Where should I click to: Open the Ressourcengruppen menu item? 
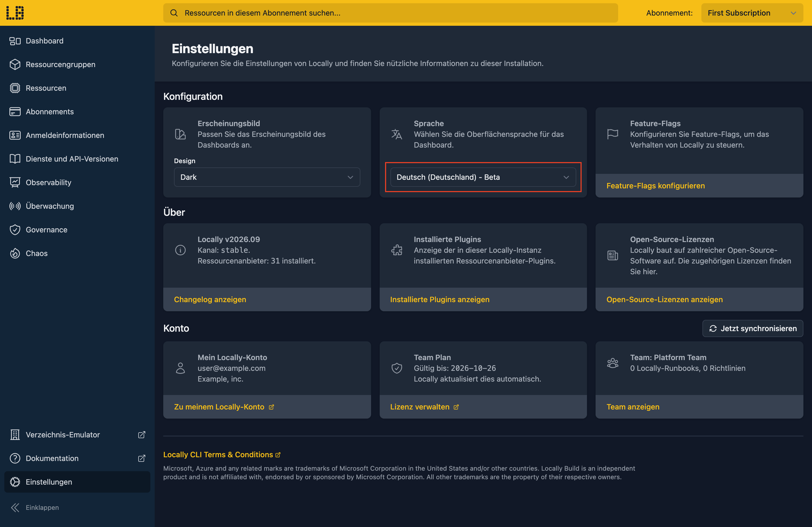point(77,64)
